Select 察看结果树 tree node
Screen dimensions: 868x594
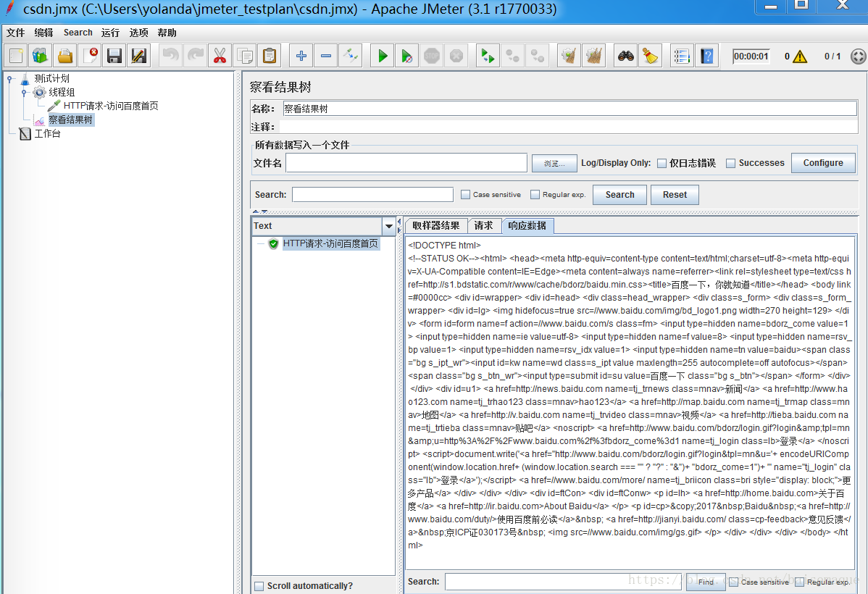(70, 120)
